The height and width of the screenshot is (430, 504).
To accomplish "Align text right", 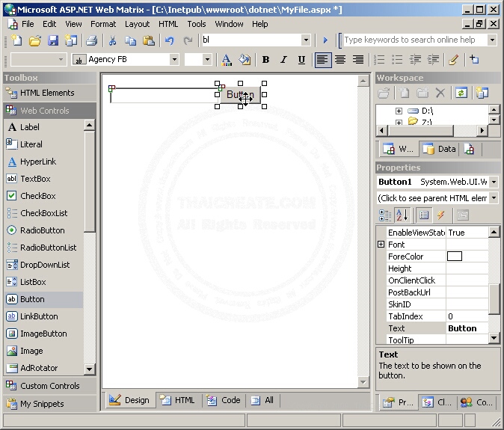I will [358, 60].
